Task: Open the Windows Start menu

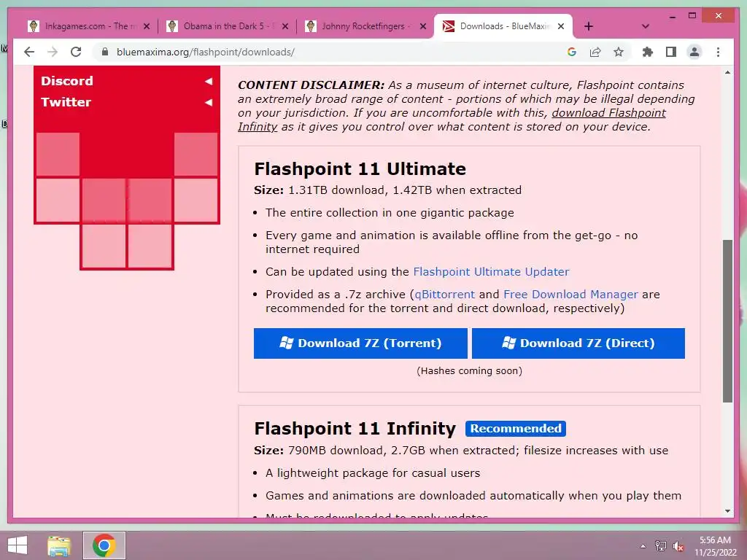Action: [x=18, y=545]
